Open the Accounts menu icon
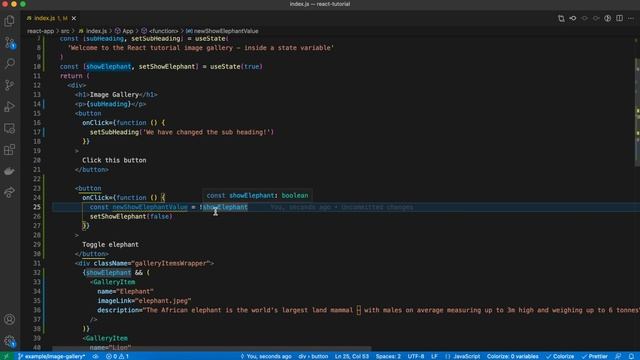The image size is (640, 360). click(x=9, y=319)
